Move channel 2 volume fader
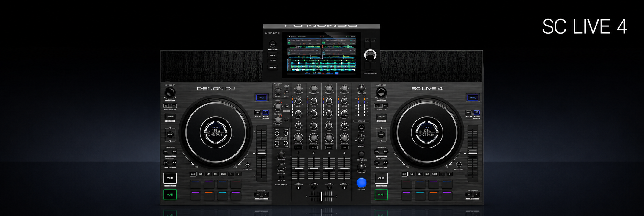 tap(314, 169)
